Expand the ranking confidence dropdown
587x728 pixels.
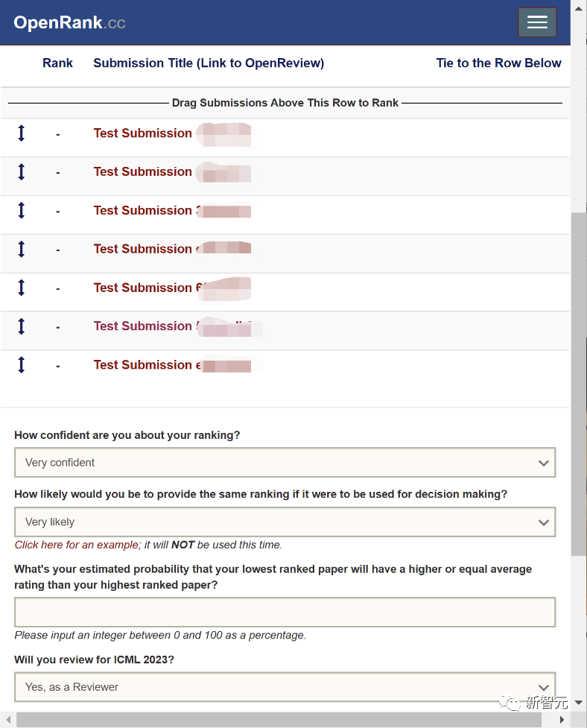pos(285,463)
